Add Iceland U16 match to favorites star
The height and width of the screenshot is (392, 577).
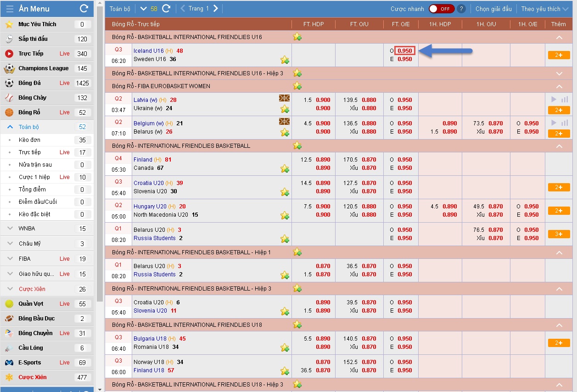click(285, 60)
